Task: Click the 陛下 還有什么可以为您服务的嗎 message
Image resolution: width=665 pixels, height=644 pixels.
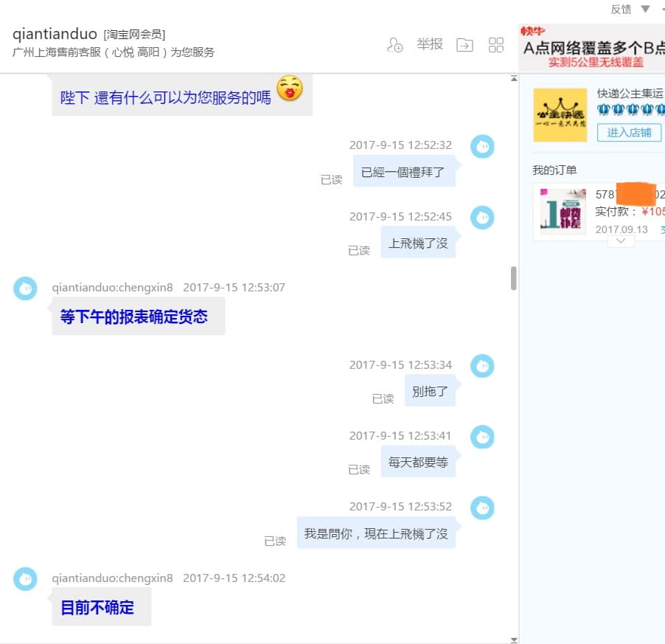Action: [182, 95]
